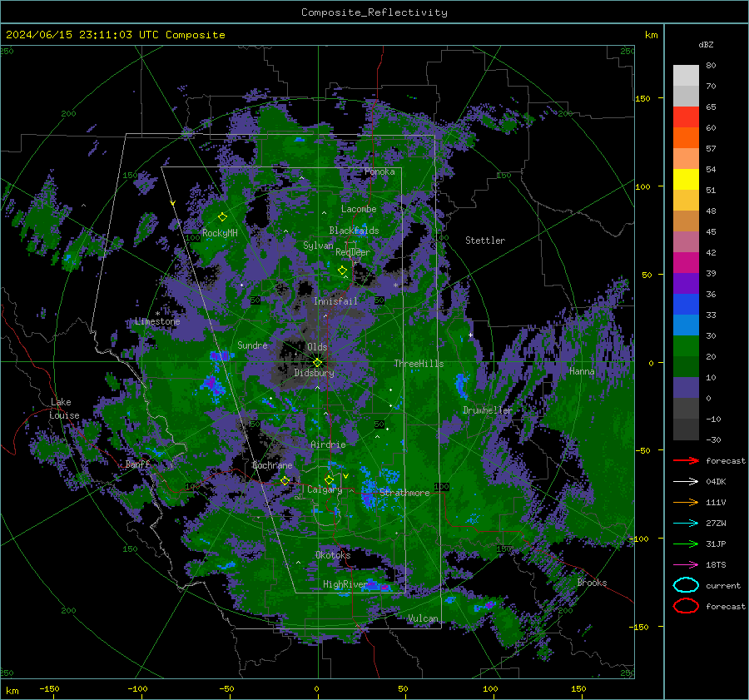
Task: Click the Calgary city label
Action: click(325, 489)
